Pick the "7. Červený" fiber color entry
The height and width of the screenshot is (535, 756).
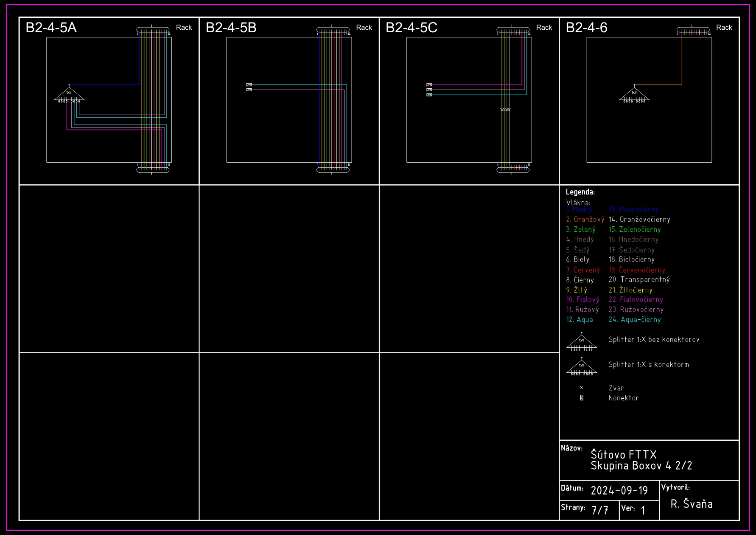tap(583, 270)
